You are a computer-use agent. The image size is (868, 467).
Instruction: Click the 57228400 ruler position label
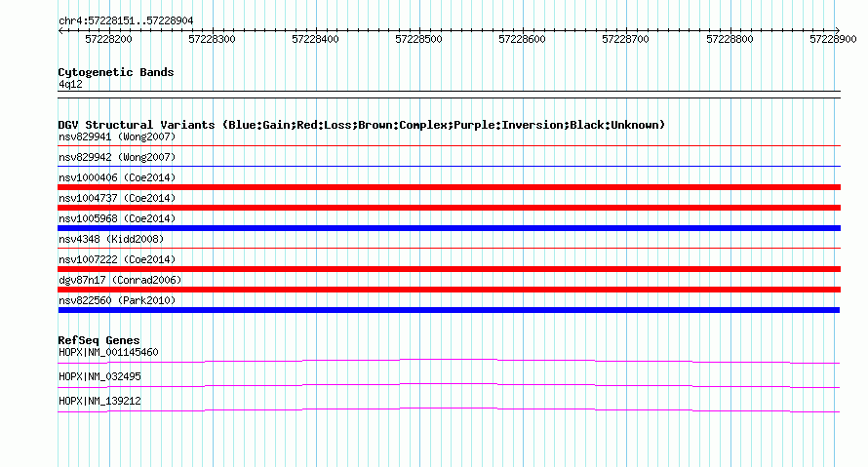[x=316, y=39]
